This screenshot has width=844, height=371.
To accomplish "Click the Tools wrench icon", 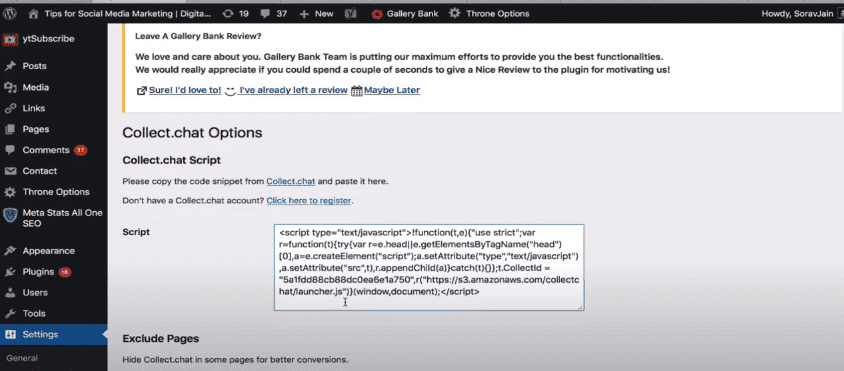I will point(10,314).
